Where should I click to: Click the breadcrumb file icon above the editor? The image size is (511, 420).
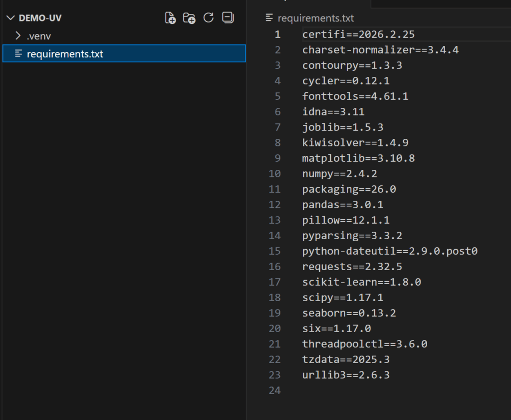[269, 18]
